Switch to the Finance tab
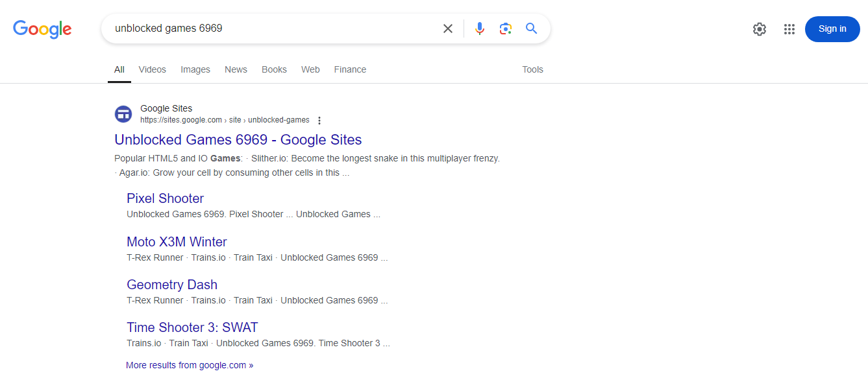Viewport: 868px width, 378px height. point(350,69)
